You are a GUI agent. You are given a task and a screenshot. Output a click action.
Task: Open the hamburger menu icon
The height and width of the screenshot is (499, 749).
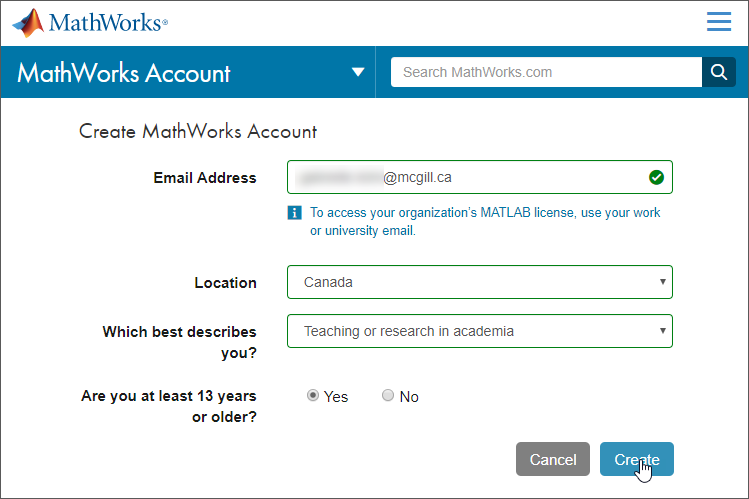(x=719, y=21)
